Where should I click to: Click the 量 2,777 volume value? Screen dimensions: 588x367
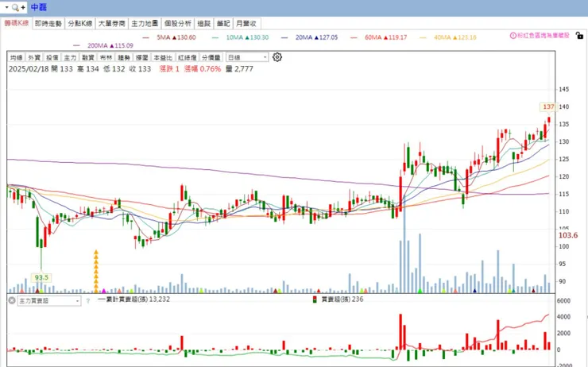click(239, 69)
